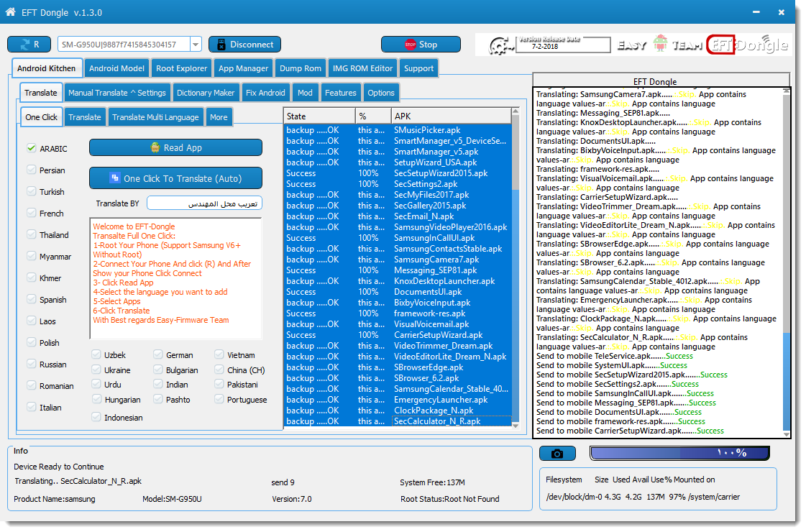806x532 pixels.
Task: Select SMusicPicker.apk row in list
Action: [398, 130]
